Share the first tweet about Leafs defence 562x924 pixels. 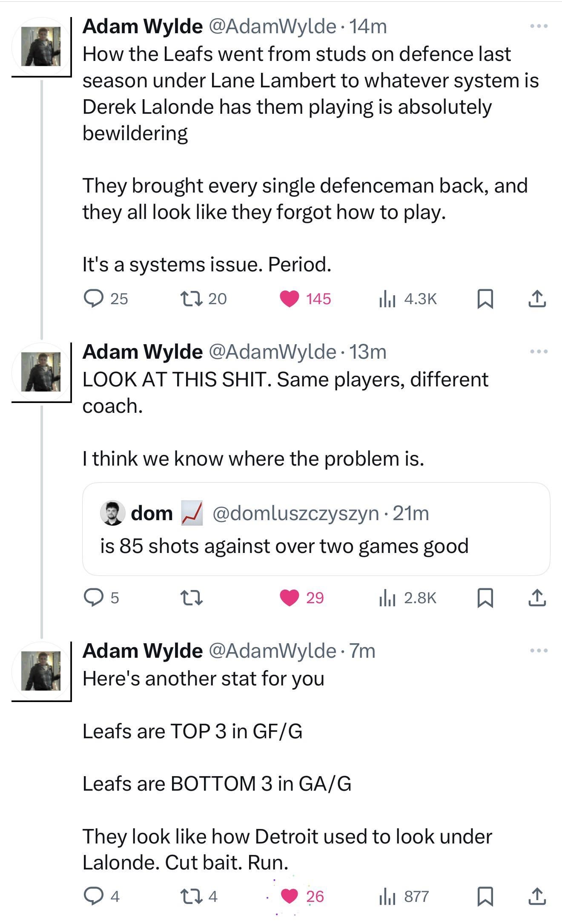537,299
